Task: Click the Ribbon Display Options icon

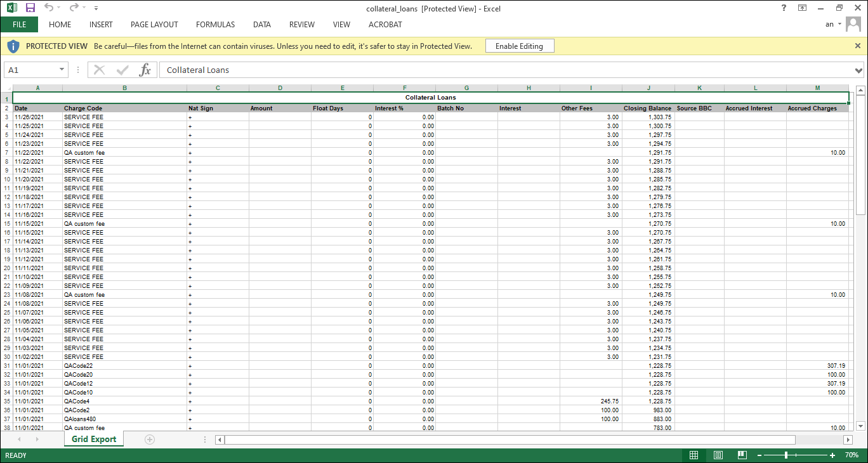Action: pos(803,8)
